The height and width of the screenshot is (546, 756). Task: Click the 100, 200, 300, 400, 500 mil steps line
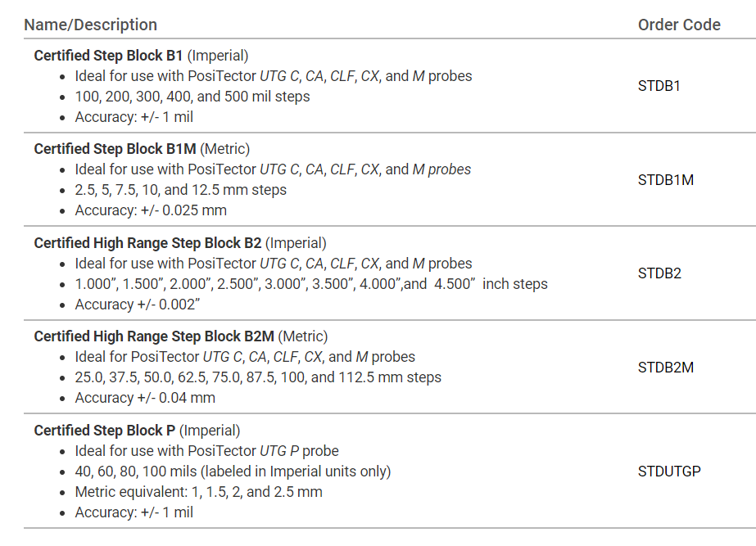tap(192, 97)
